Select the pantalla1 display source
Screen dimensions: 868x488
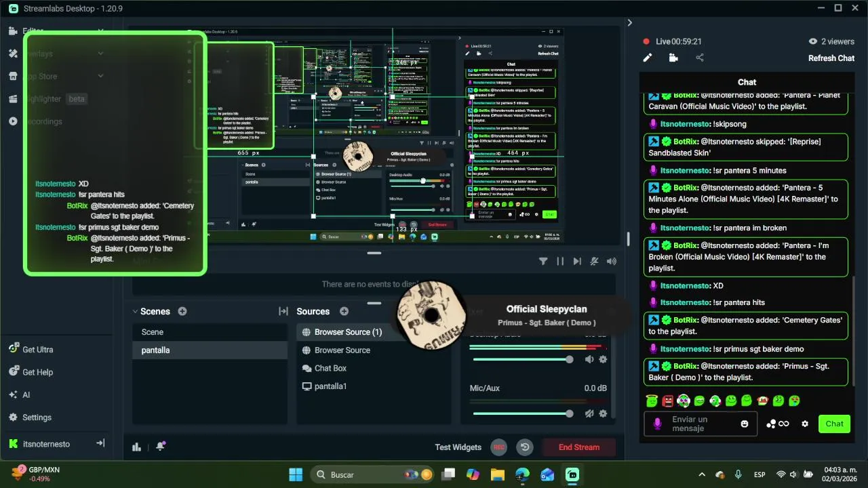tap(374, 386)
